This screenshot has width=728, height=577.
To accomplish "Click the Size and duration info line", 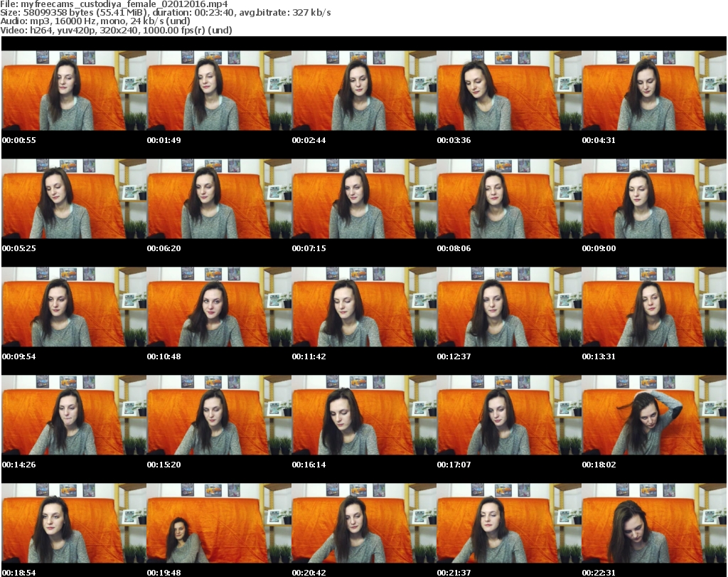I will 165,13.
